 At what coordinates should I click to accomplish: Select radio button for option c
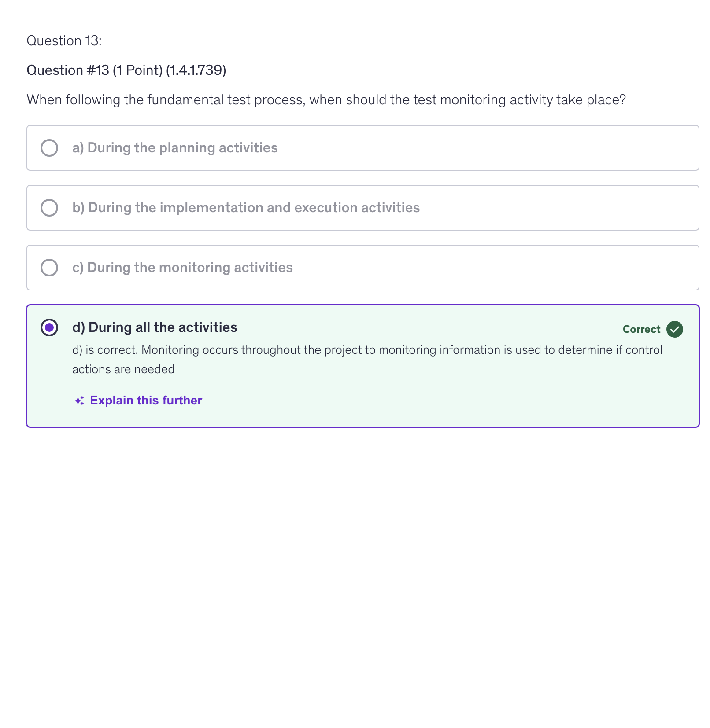click(49, 268)
